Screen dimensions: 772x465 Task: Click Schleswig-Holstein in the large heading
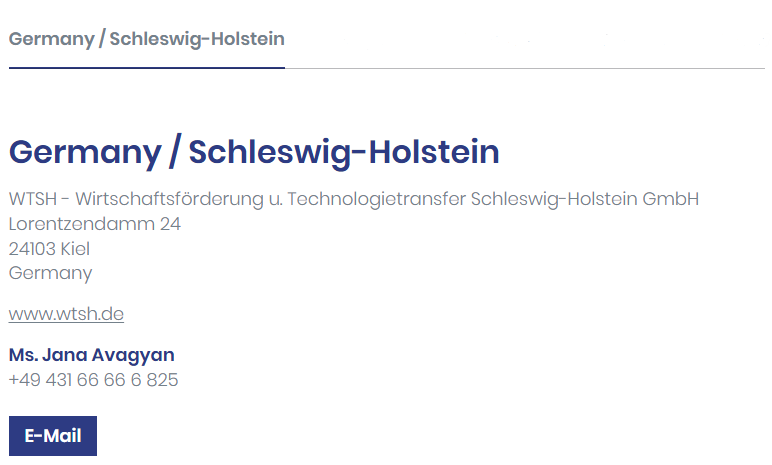click(x=344, y=153)
